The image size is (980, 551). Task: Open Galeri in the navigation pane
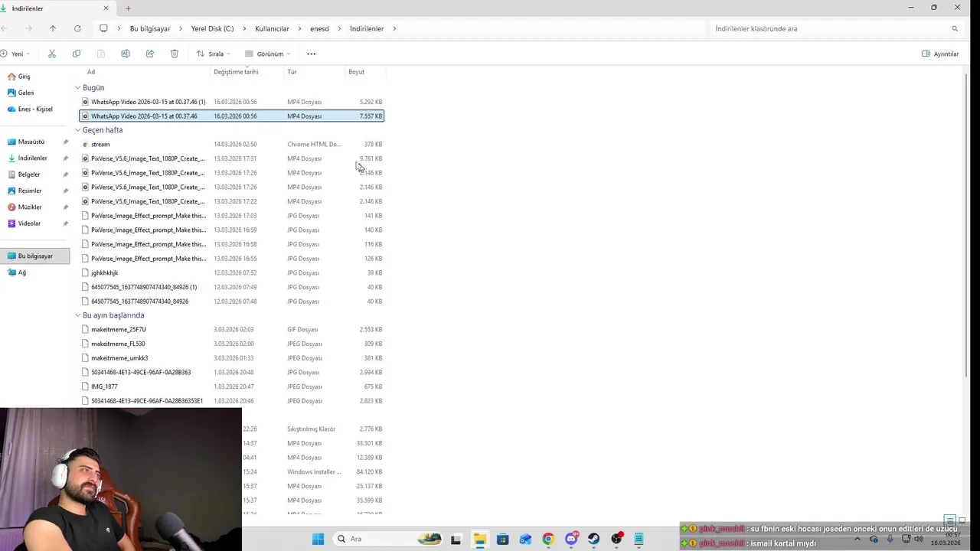[21, 93]
